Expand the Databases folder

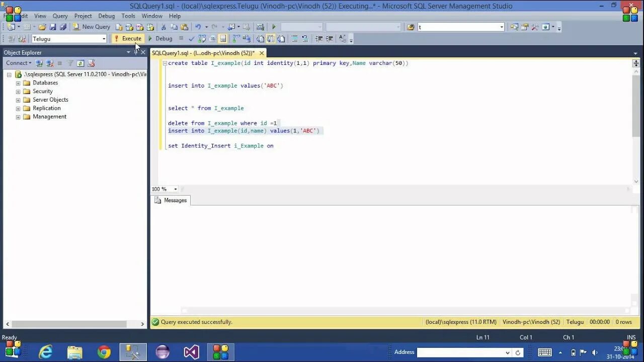pyautogui.click(x=18, y=82)
